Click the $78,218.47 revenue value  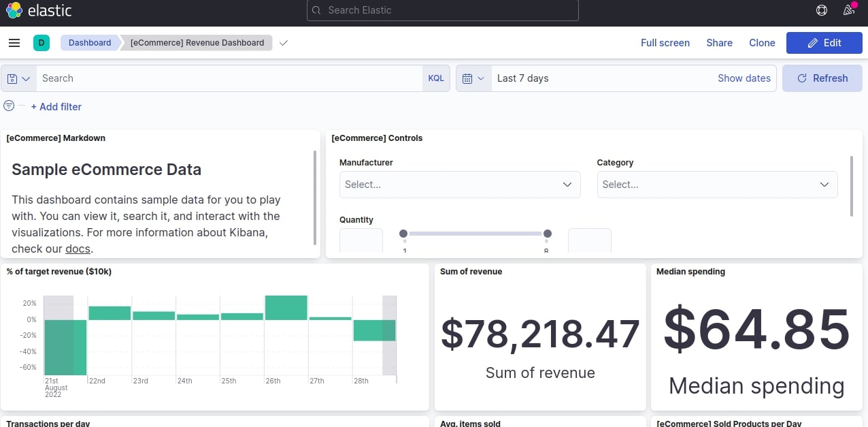pyautogui.click(x=540, y=333)
